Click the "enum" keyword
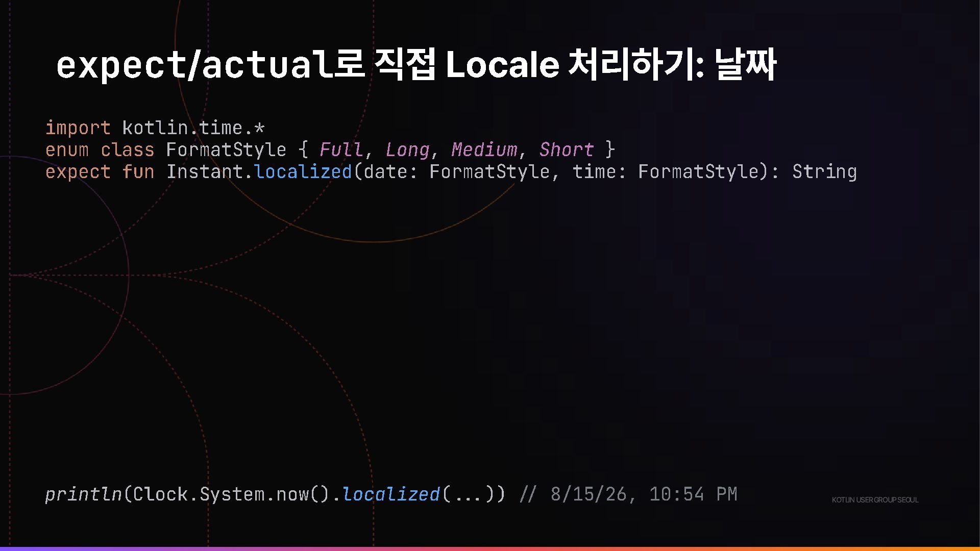The width and height of the screenshot is (980, 551). 67,149
